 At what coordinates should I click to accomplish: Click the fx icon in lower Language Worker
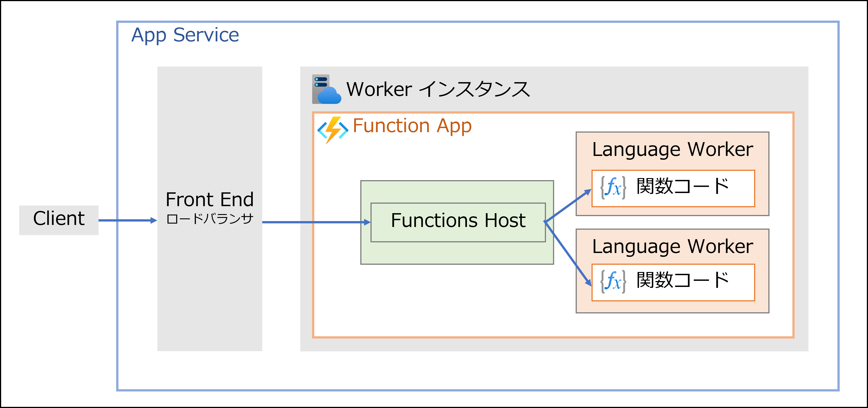[613, 282]
